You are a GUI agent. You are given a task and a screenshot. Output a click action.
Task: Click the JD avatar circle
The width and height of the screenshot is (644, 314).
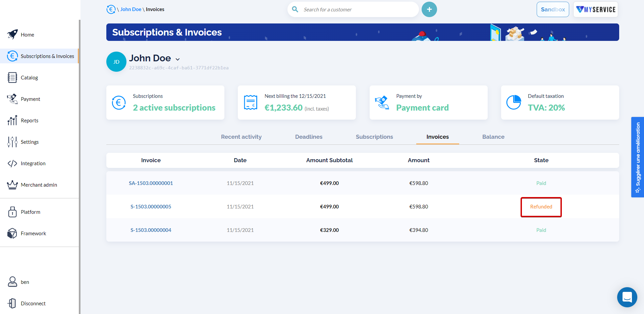(x=116, y=62)
